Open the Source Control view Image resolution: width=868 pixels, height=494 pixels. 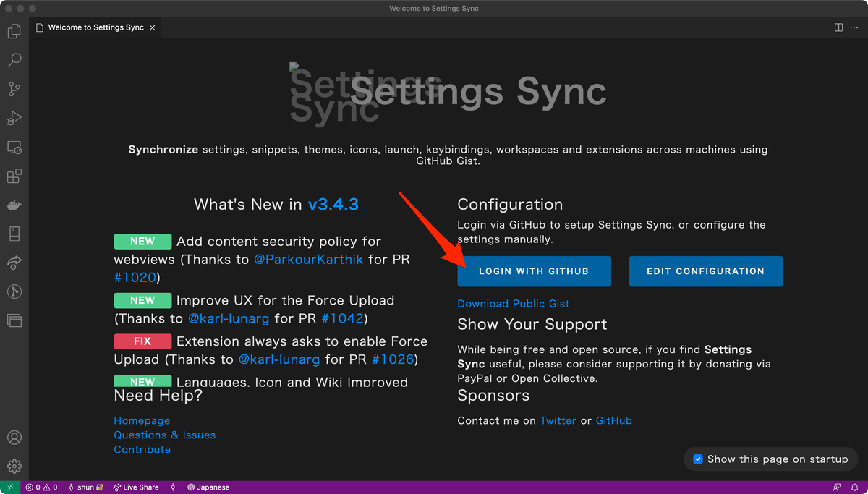click(14, 89)
